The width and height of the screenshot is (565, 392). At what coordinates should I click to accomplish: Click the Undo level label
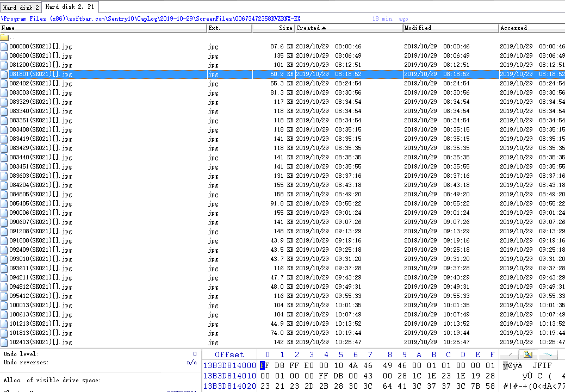tap(21, 354)
